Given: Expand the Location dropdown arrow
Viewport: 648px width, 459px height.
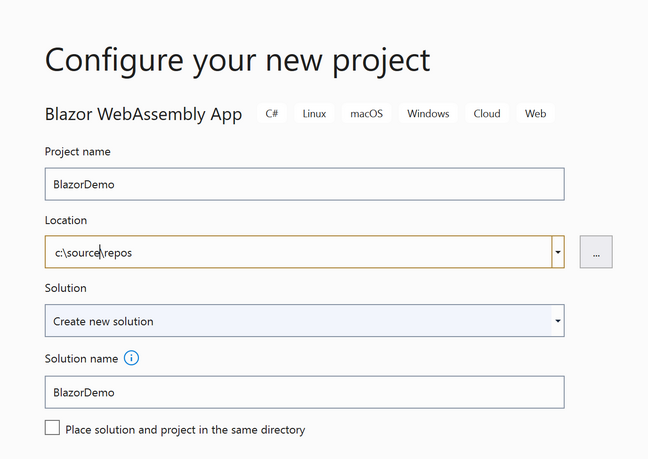Looking at the screenshot, I should pyautogui.click(x=558, y=252).
